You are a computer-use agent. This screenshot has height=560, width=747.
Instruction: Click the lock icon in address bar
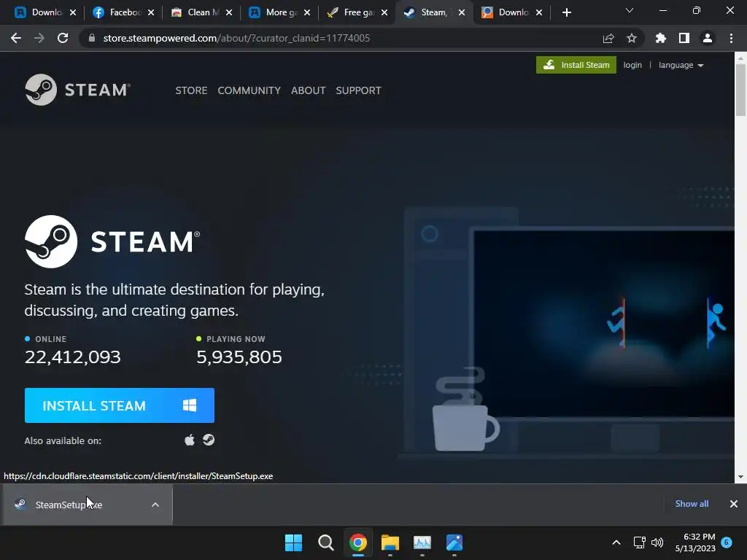(x=92, y=38)
